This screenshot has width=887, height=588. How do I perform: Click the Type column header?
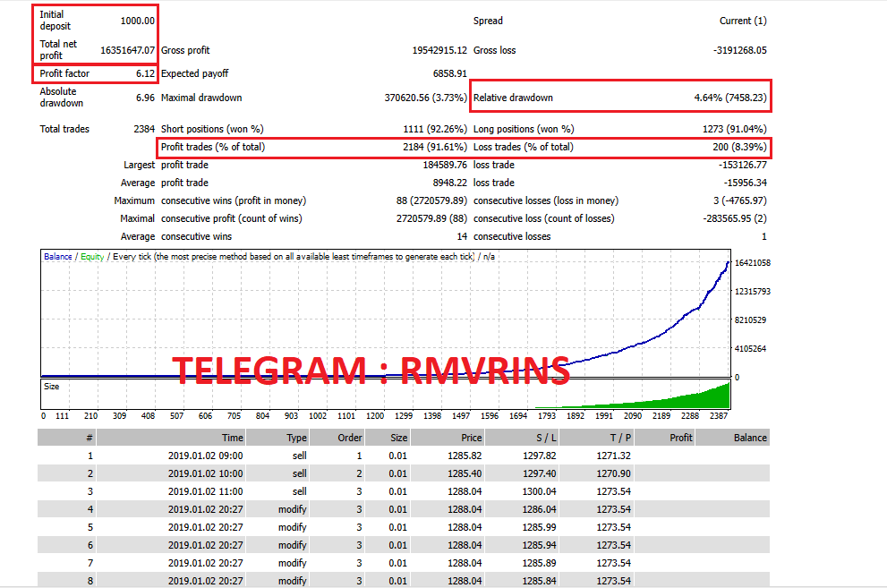[278, 438]
